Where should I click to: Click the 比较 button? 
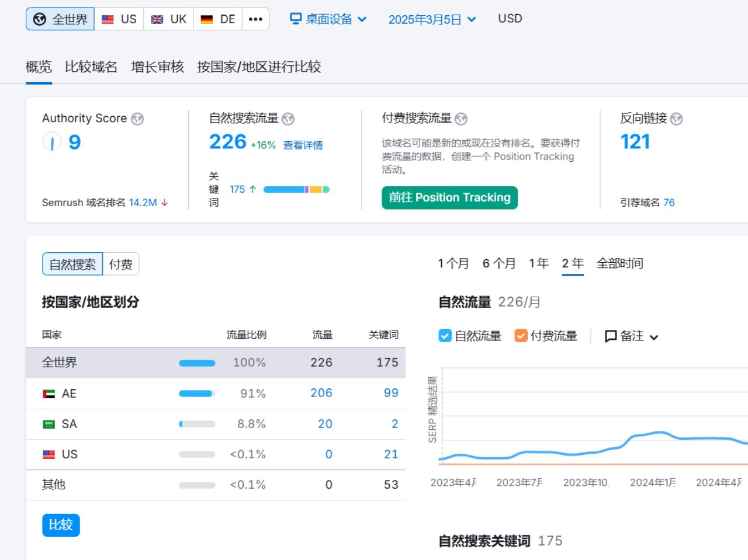61,525
